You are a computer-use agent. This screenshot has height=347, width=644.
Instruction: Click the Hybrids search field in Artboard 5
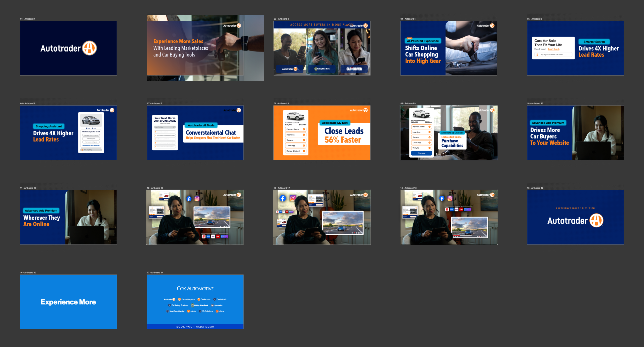tap(553, 54)
